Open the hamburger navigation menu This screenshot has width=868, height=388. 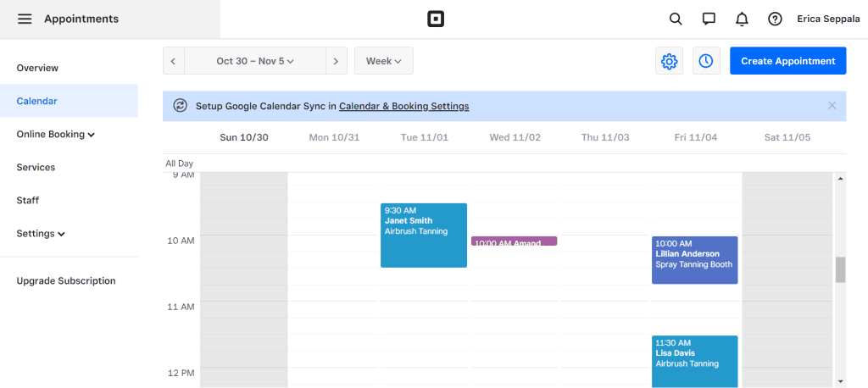pos(25,19)
